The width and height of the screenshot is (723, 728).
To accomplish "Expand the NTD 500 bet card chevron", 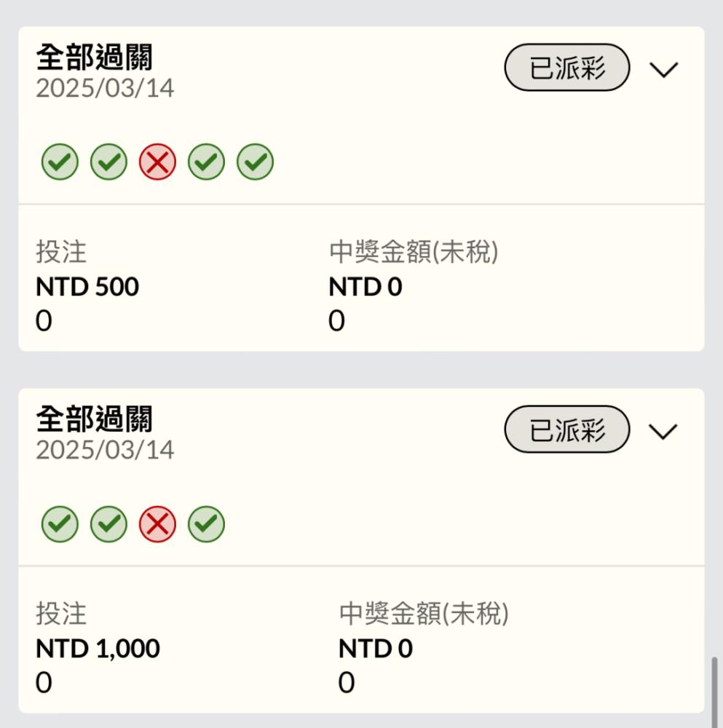I will point(663,70).
